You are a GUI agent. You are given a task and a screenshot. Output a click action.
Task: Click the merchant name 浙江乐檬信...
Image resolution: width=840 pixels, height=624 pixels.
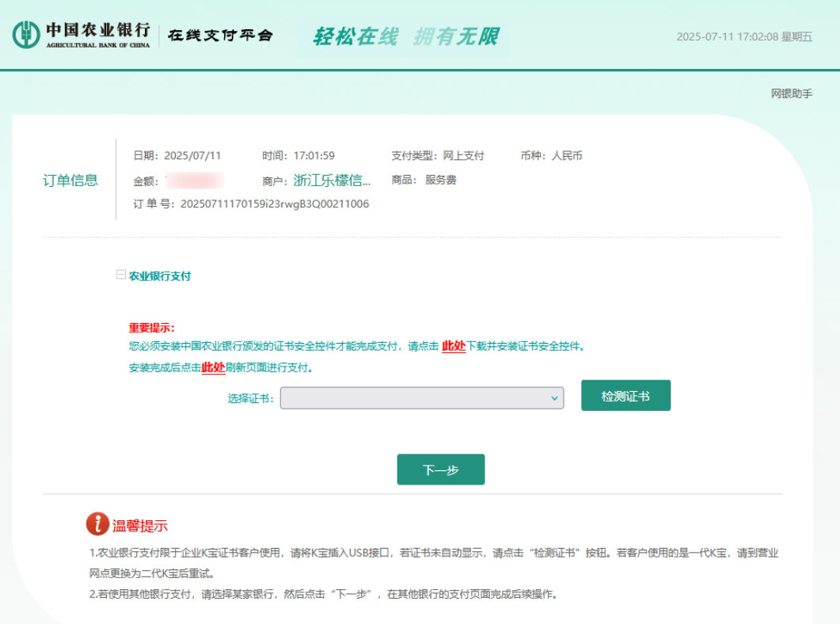(x=332, y=181)
